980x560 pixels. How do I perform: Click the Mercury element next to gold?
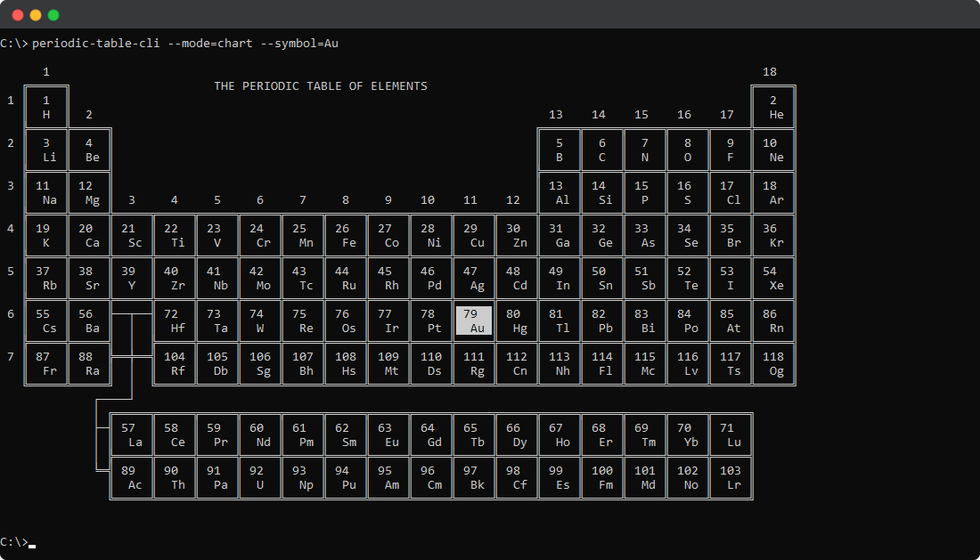coord(517,321)
